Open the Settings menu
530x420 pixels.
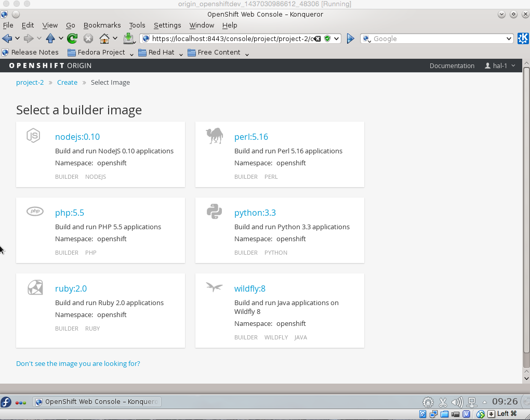(x=167, y=25)
